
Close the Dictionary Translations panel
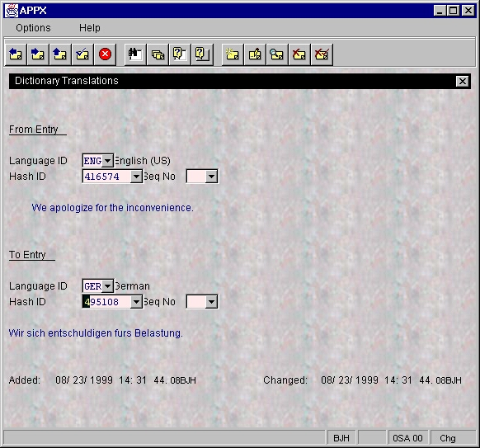point(462,81)
